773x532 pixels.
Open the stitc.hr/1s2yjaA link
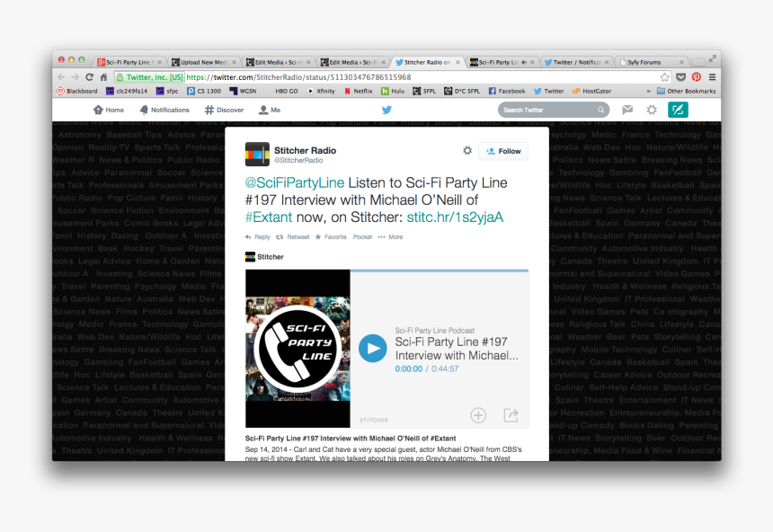(455, 217)
